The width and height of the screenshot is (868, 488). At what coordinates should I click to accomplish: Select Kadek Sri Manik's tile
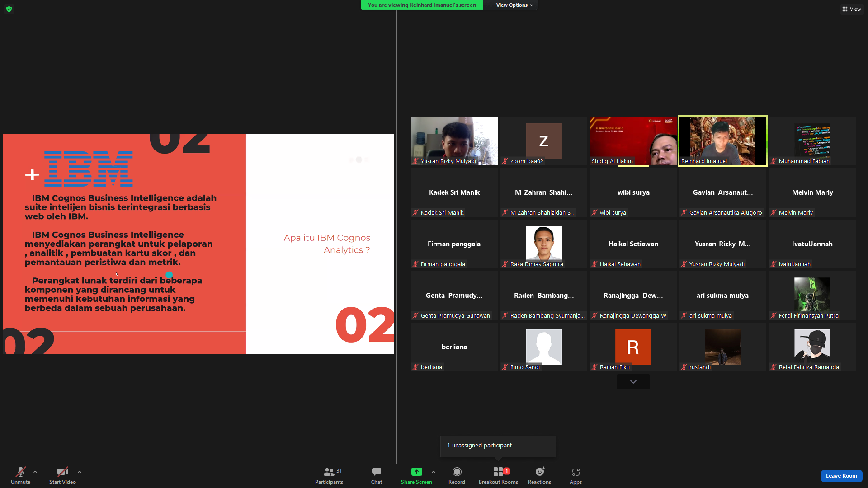[454, 192]
